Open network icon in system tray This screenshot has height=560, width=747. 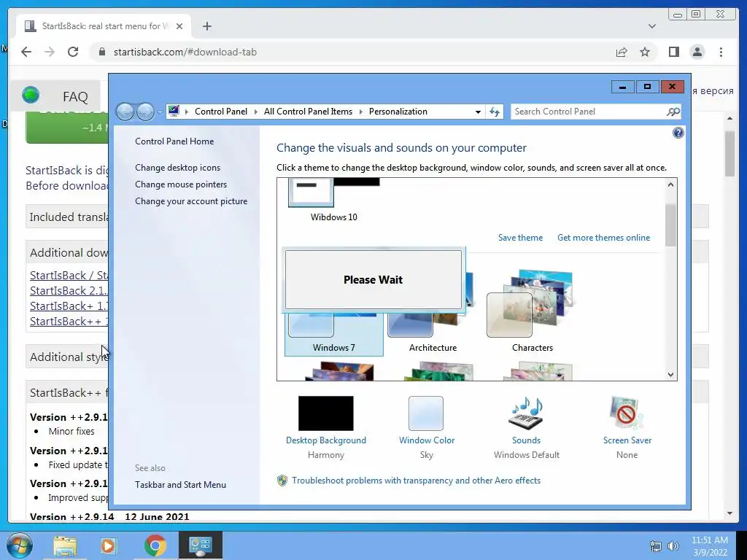[x=656, y=546]
